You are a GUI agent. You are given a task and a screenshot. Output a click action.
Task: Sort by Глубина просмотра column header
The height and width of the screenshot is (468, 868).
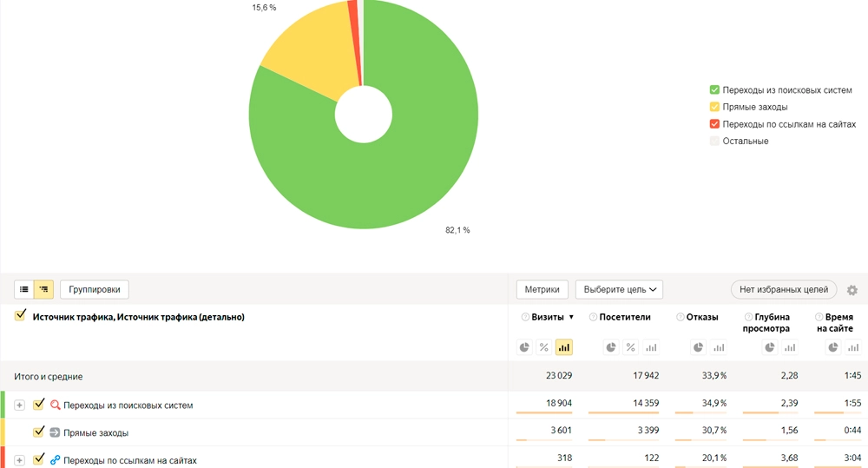766,323
